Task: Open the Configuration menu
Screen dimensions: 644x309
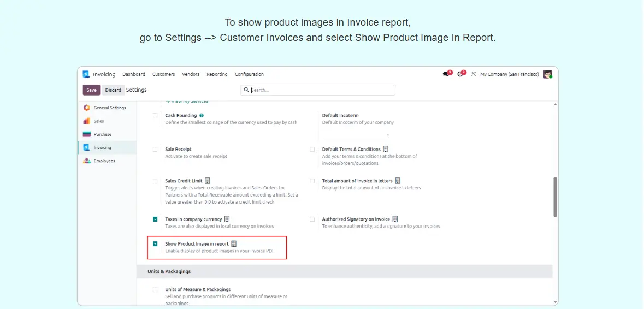Action: tap(249, 74)
